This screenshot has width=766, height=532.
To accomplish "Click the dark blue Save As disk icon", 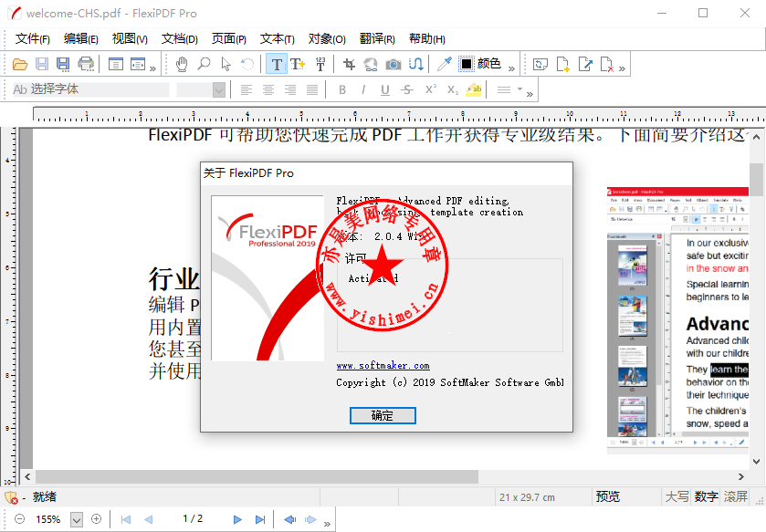I will pos(63,64).
